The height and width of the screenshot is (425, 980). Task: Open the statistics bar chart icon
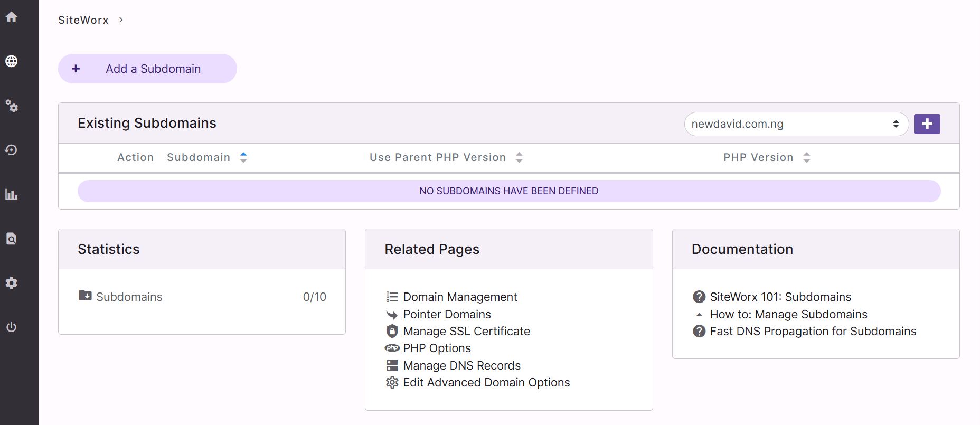pyautogui.click(x=12, y=195)
